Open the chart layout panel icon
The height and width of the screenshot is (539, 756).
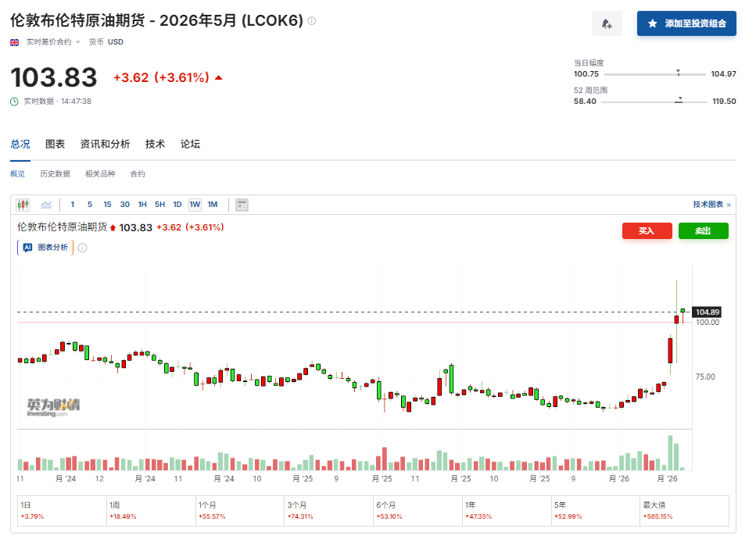(x=242, y=204)
